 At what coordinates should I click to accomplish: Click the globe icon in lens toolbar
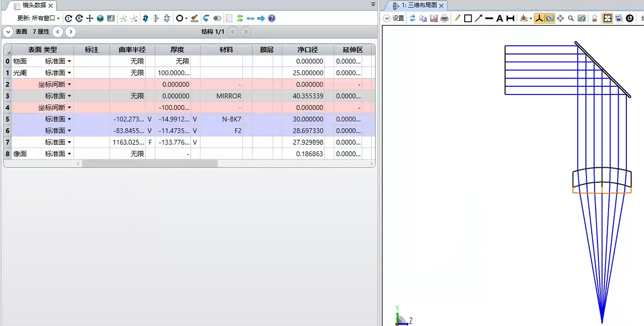pos(100,18)
